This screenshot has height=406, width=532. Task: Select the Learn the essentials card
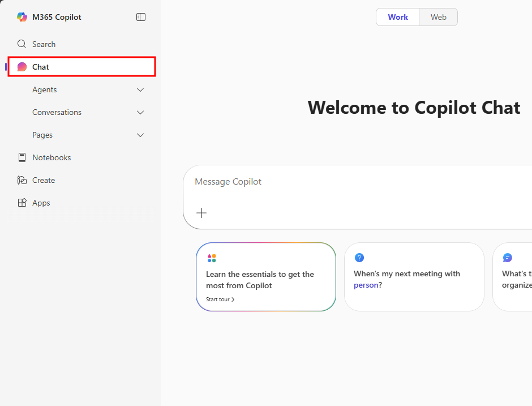point(266,277)
